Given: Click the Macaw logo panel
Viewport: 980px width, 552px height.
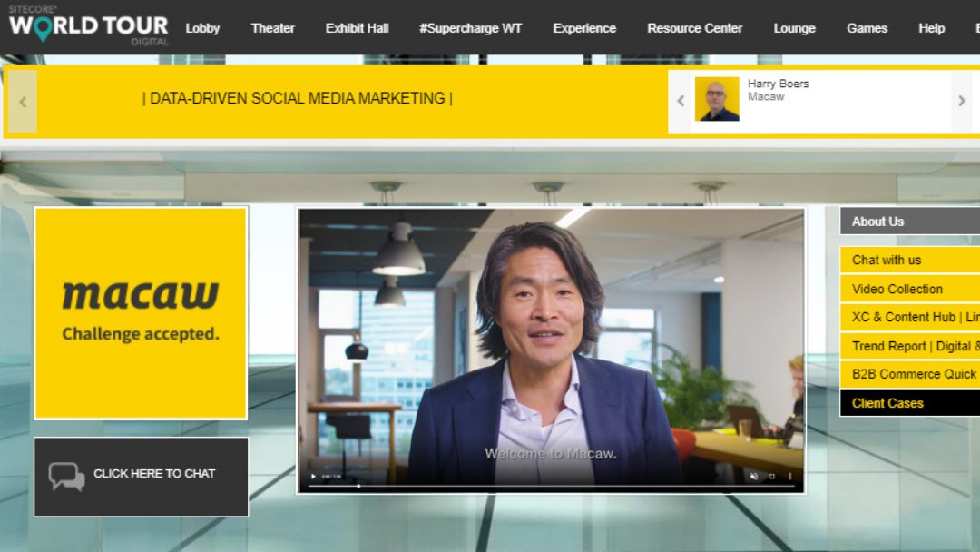Looking at the screenshot, I should [141, 313].
